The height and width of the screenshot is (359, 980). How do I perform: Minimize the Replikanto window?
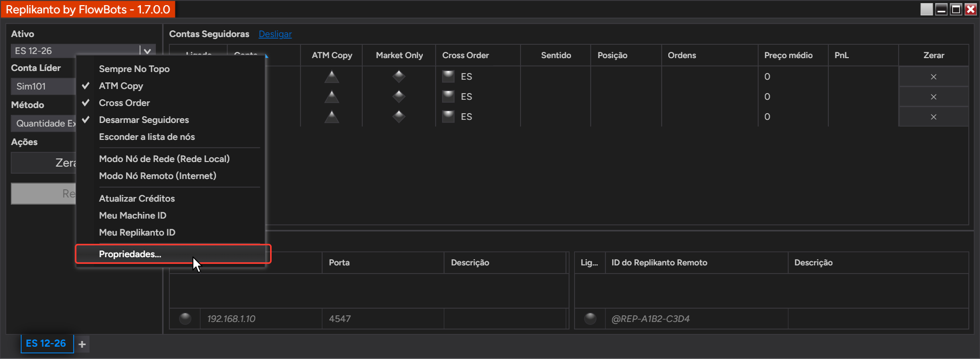(941, 9)
